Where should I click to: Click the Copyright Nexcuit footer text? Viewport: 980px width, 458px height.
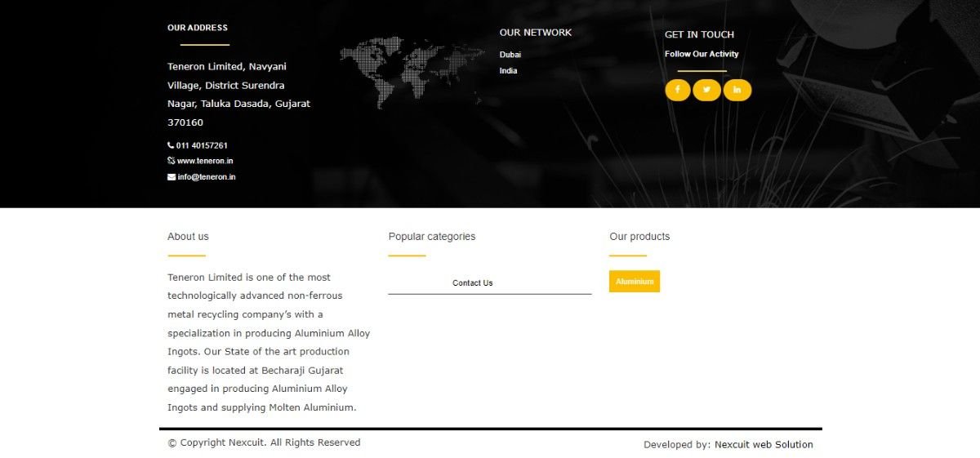(264, 442)
